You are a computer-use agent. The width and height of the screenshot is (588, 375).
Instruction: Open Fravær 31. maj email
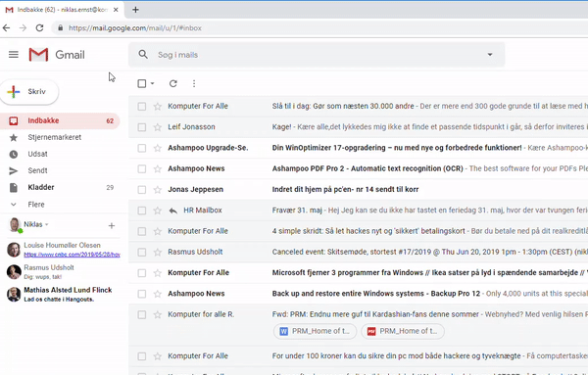click(358, 211)
